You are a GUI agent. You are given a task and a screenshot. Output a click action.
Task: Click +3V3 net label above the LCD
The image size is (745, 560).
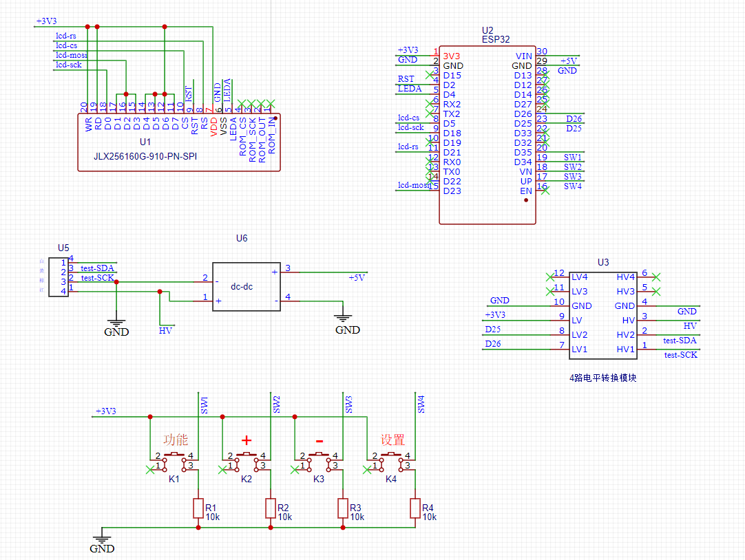(x=47, y=21)
